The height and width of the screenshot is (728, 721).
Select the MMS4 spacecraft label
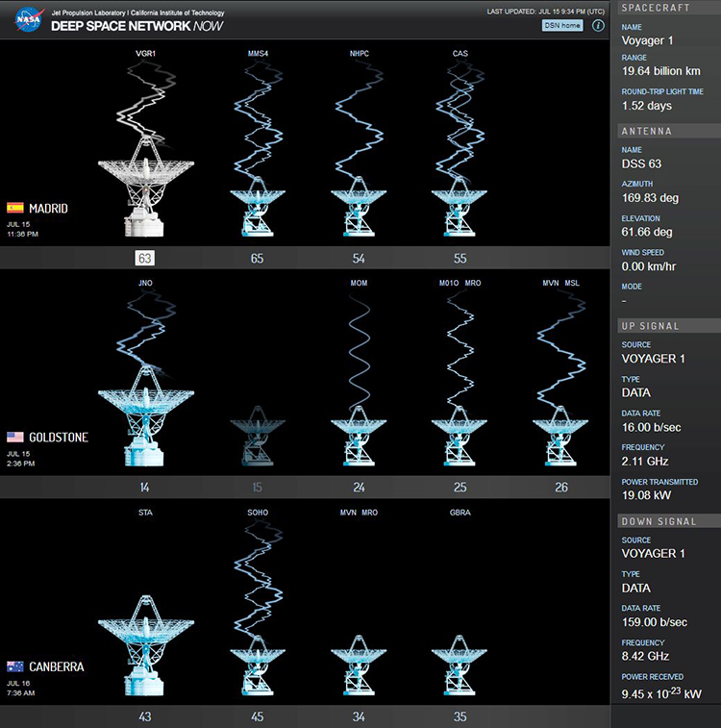pos(258,54)
